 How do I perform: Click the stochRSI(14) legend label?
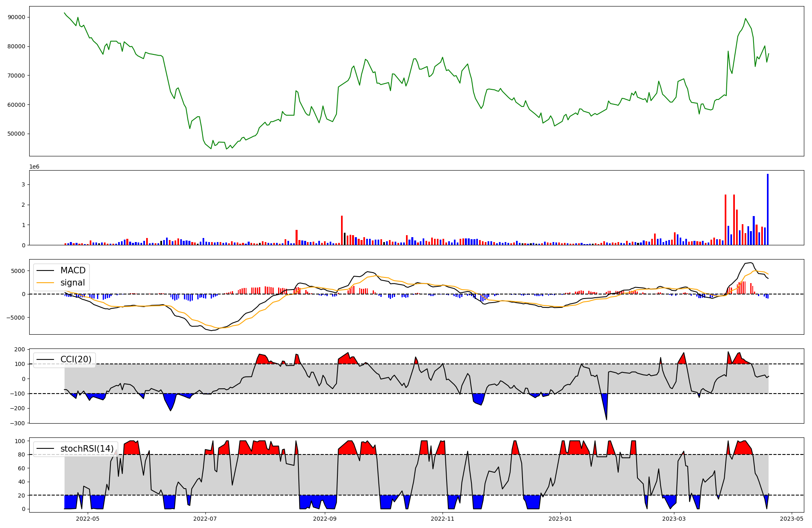click(x=86, y=449)
